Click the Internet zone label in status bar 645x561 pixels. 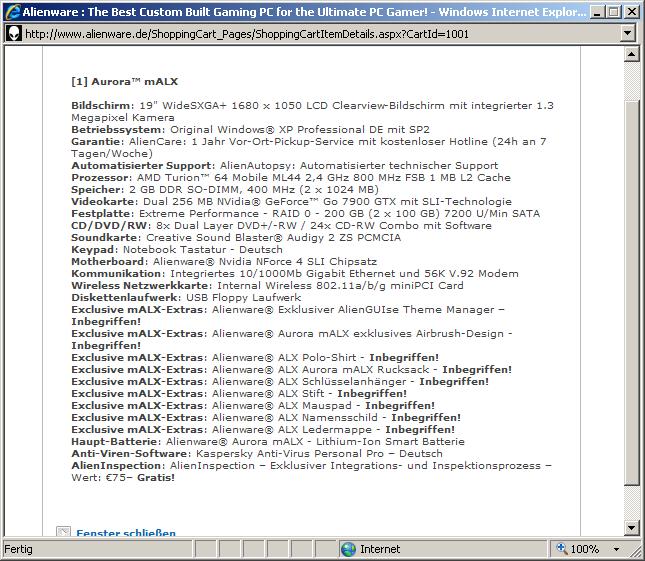point(380,549)
